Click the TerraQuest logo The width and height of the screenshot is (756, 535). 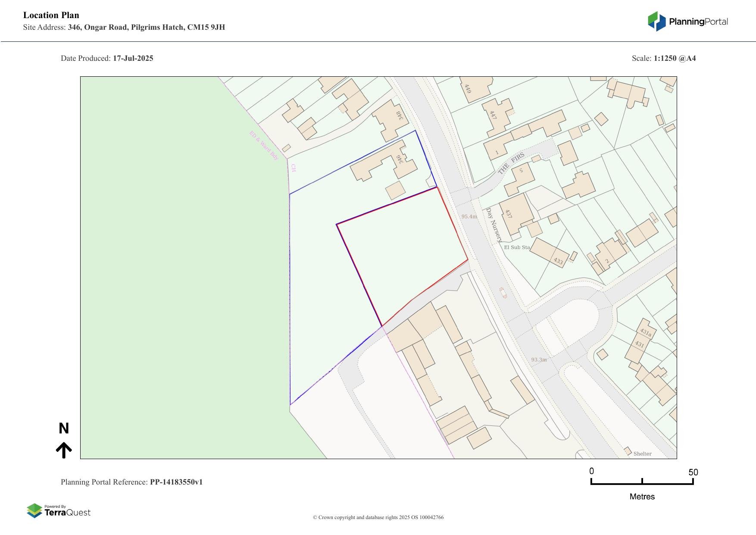59,510
